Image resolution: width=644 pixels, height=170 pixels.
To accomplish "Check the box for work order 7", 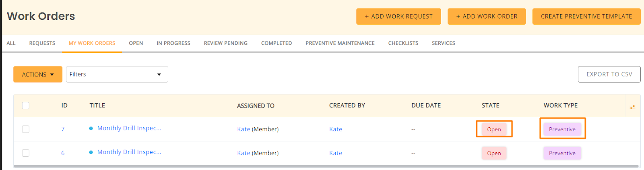I will (26, 129).
